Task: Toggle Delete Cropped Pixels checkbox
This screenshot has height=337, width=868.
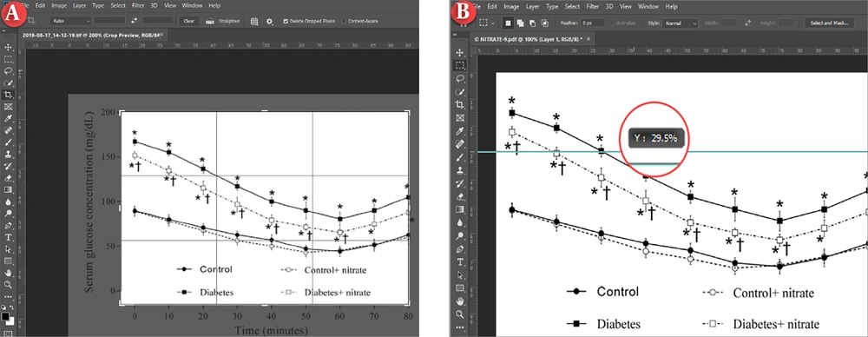Action: pos(286,21)
